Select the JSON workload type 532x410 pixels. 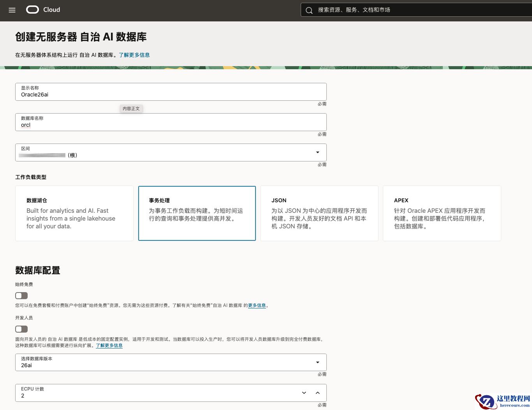[x=319, y=213]
